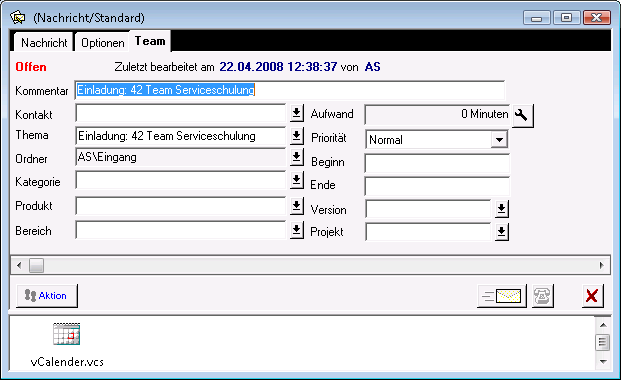Minimize the Nachricht/Standard window
Screen dimensions: 621x380
pyautogui.click(x=537, y=18)
